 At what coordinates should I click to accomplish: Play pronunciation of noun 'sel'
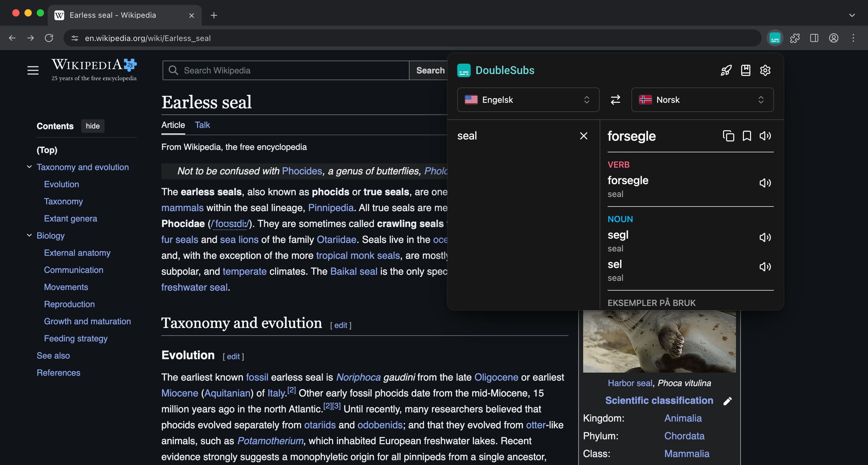coord(765,267)
